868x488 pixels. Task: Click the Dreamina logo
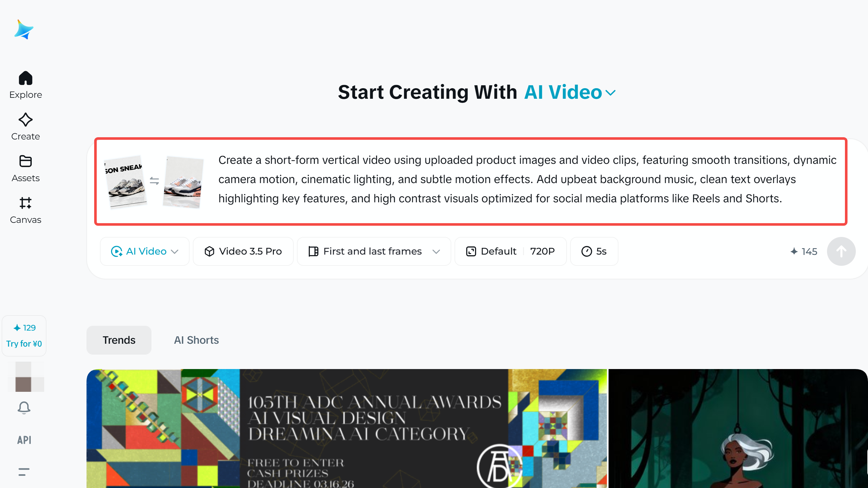[x=24, y=30]
